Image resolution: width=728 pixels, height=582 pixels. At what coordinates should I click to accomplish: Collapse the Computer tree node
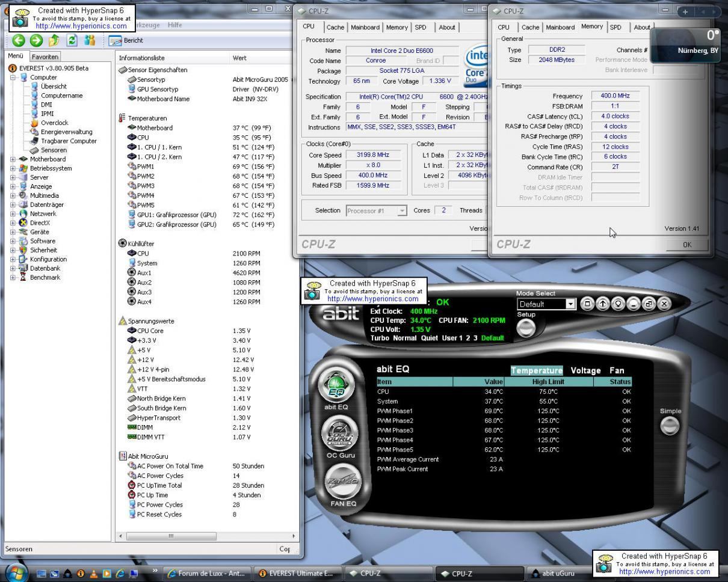pos(13,78)
